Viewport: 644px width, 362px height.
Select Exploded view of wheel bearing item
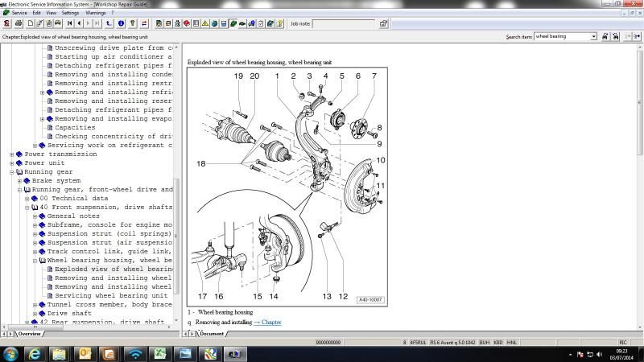pyautogui.click(x=114, y=269)
